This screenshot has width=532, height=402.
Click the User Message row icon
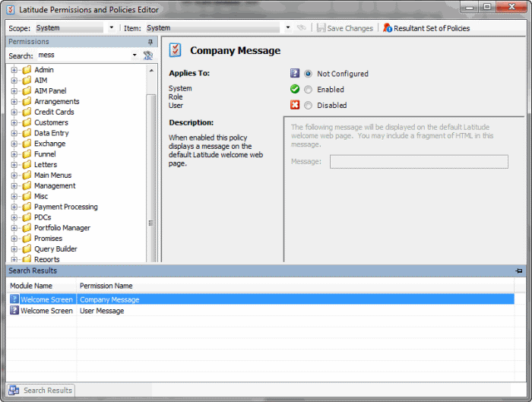pos(14,310)
